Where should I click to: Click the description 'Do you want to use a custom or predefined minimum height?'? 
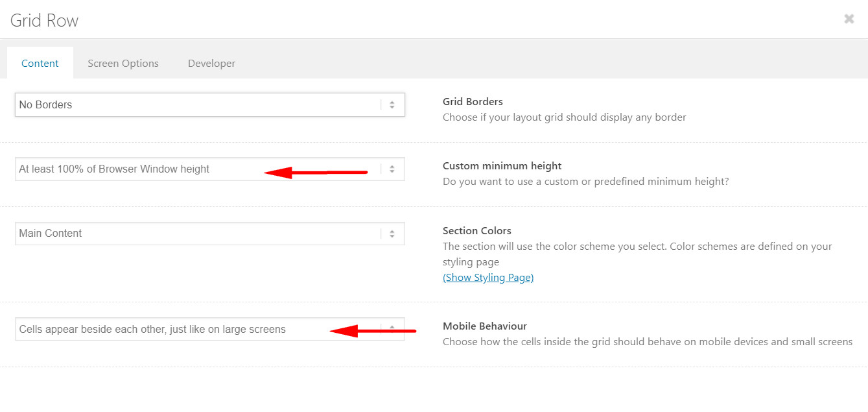click(x=586, y=182)
